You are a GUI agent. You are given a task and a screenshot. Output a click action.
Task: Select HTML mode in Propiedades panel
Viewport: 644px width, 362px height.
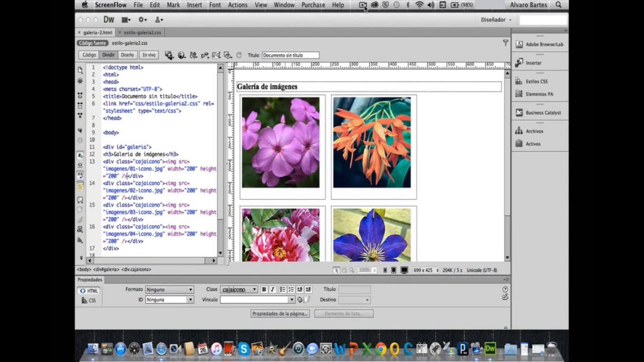coord(89,291)
